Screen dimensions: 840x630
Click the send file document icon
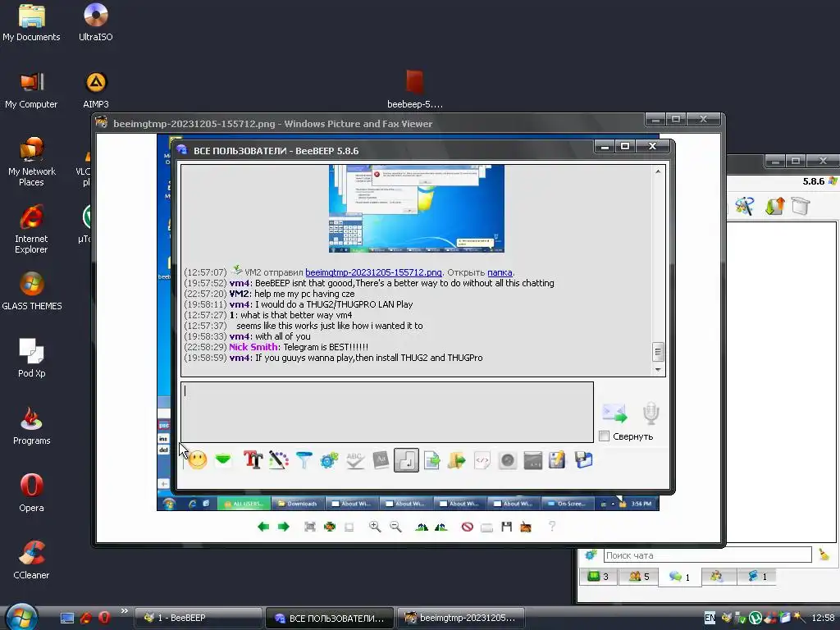431,459
